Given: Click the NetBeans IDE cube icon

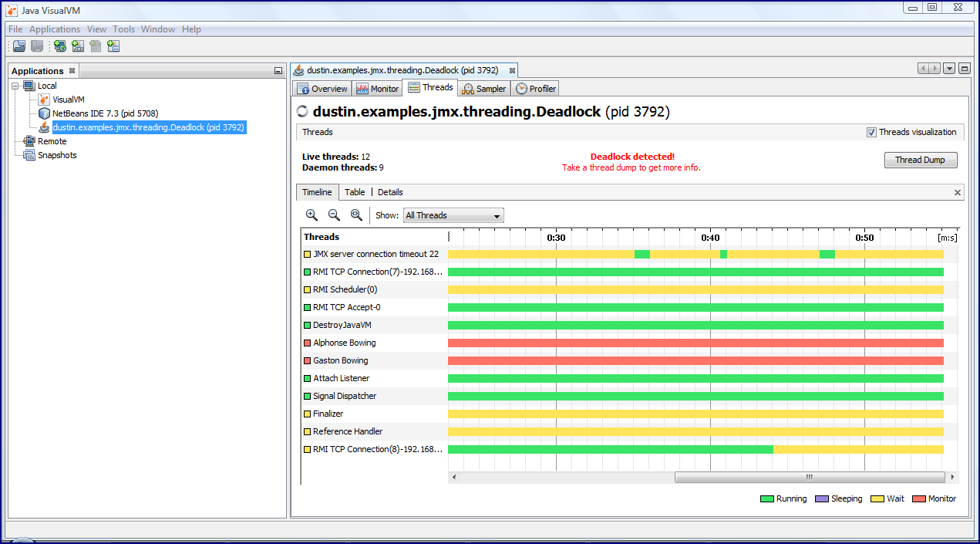Looking at the screenshot, I should coord(44,113).
